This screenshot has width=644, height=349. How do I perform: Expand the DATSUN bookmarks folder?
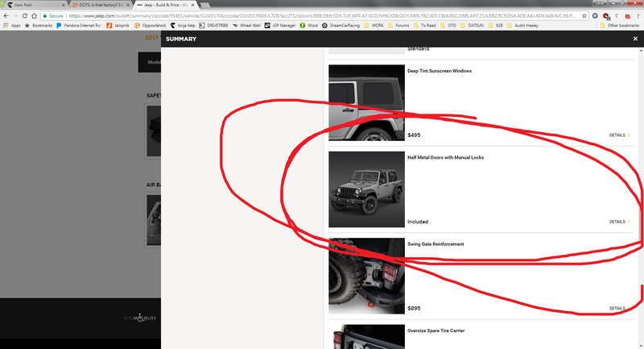[473, 26]
